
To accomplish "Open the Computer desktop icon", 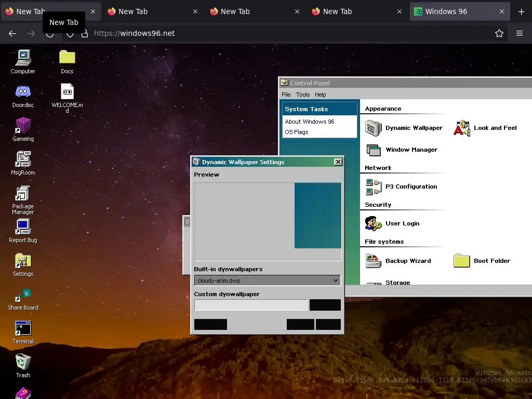I will pyautogui.click(x=23, y=62).
